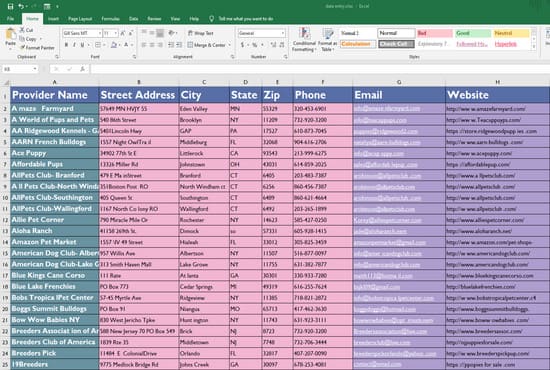Toggle Merge & Center

tap(207, 45)
